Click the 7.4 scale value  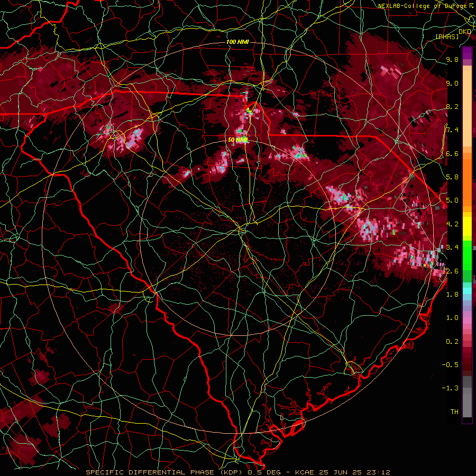[x=452, y=130]
